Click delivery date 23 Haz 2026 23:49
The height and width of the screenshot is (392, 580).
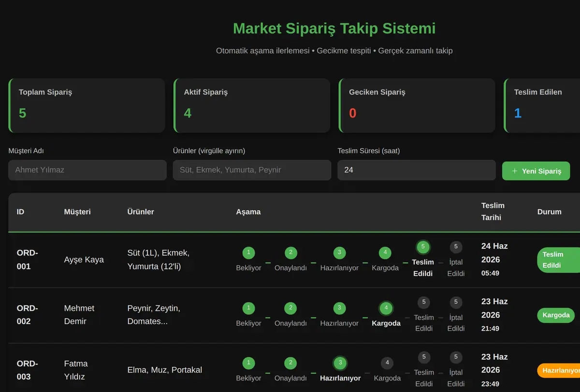pos(494,370)
